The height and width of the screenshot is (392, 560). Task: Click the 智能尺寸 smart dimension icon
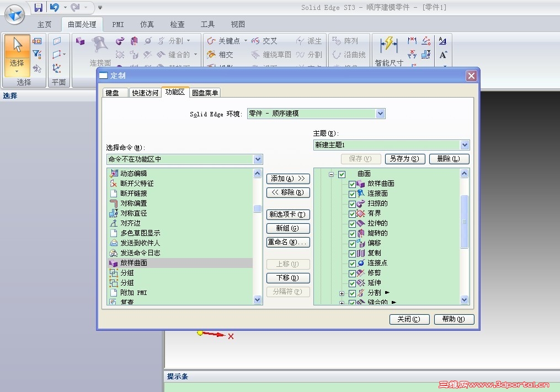click(388, 45)
